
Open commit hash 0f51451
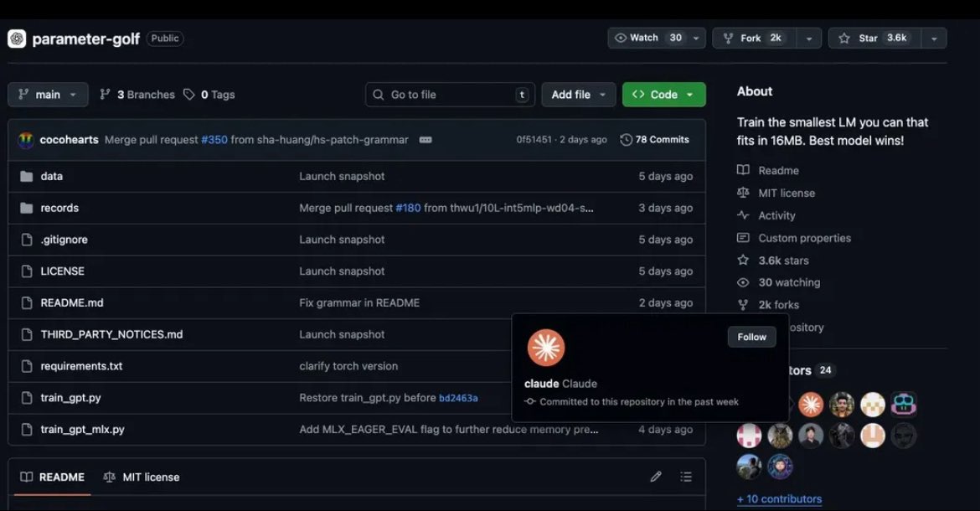(534, 140)
